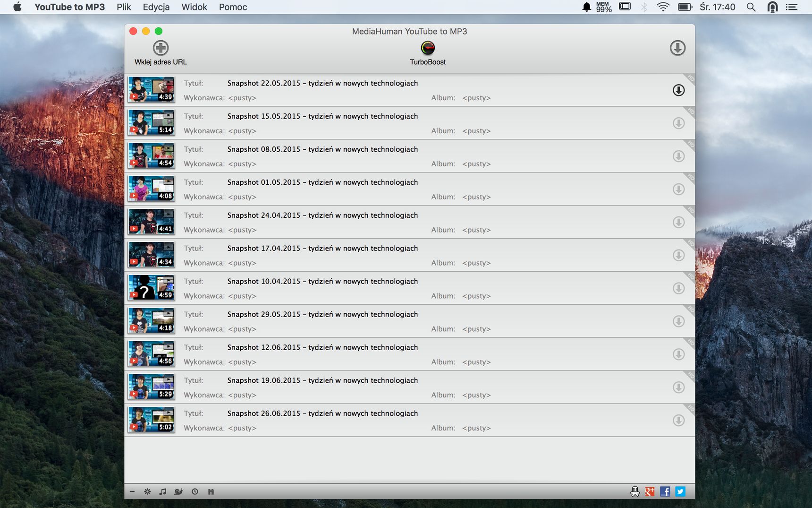Open the Pomoc menu
Image resolution: width=812 pixels, height=508 pixels.
pyautogui.click(x=233, y=7)
